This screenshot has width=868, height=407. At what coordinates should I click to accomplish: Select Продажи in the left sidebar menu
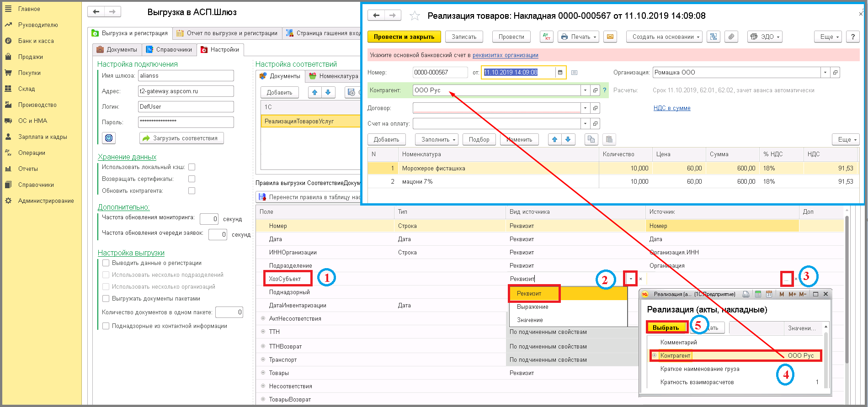click(x=30, y=57)
